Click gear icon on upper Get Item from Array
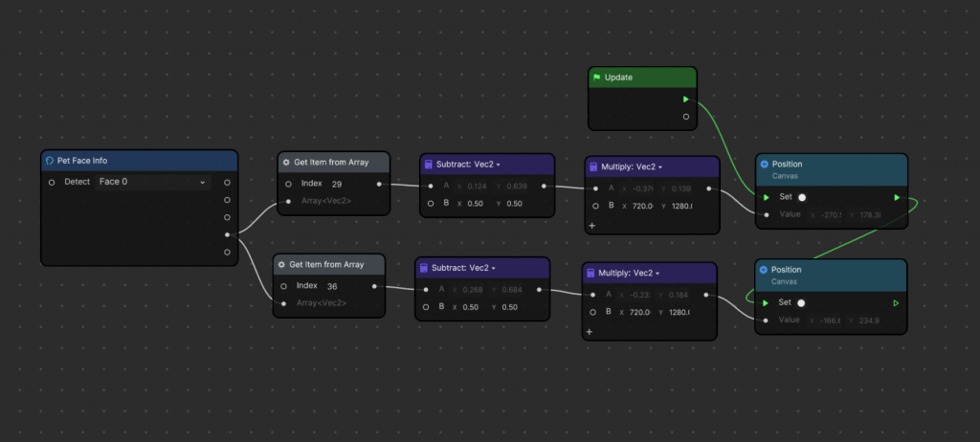Image resolution: width=980 pixels, height=442 pixels. [x=285, y=163]
